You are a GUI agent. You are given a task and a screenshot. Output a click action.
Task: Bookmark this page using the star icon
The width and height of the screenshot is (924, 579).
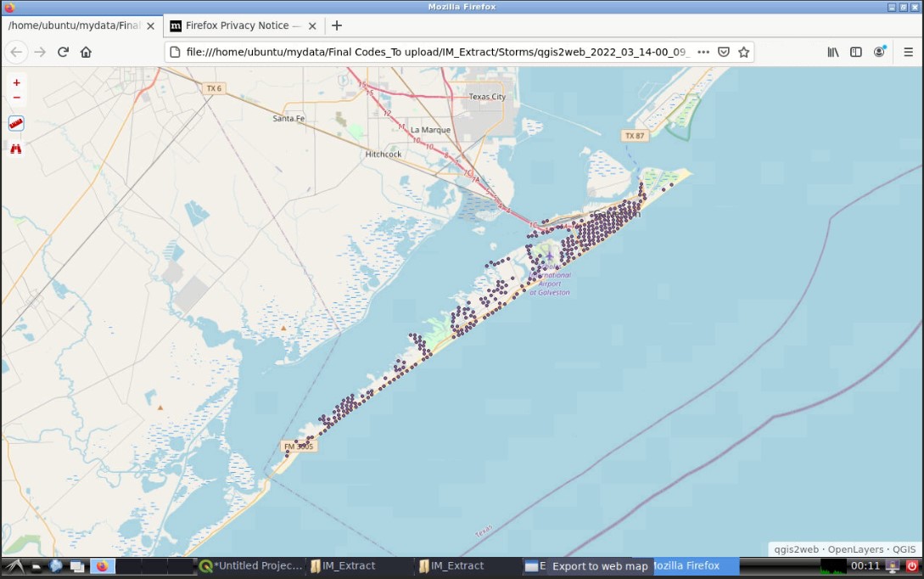click(x=744, y=52)
